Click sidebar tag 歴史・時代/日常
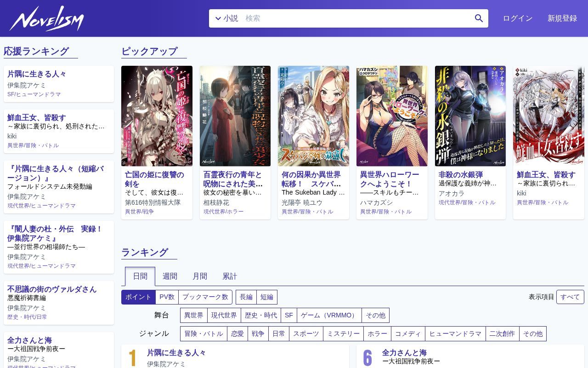The image size is (588, 368). (x=27, y=317)
